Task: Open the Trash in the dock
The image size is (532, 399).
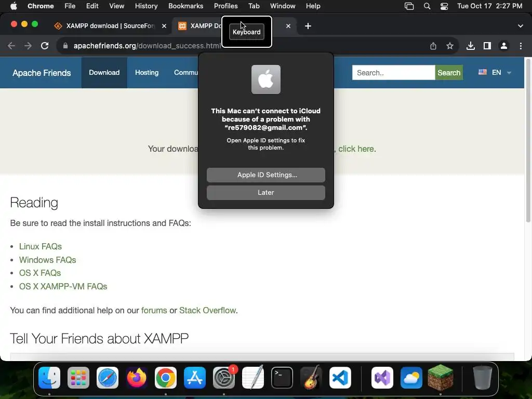Action: click(483, 378)
